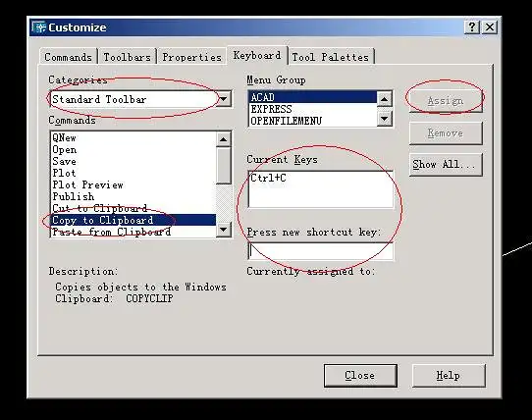Click Commands list scroll up arrow
Image resolution: width=532 pixels, height=420 pixels.
pos(223,139)
